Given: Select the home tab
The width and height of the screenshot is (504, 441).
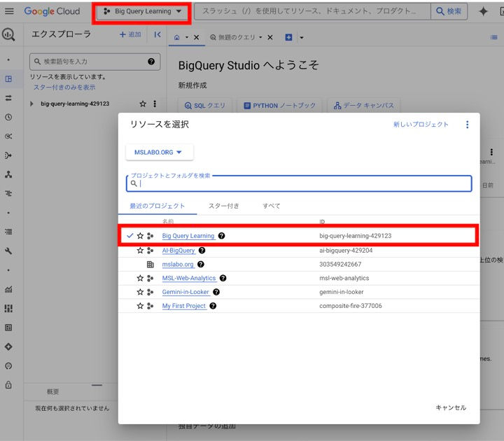Looking at the screenshot, I should [177, 38].
